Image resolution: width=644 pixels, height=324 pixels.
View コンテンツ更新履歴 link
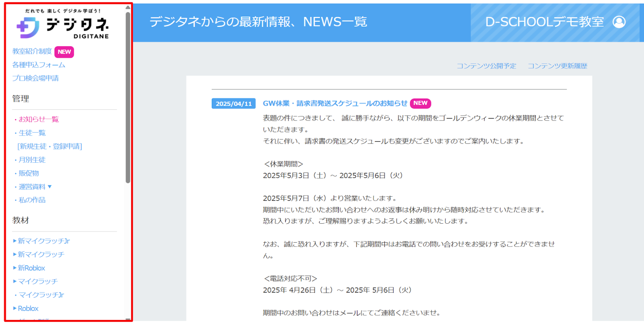557,66
